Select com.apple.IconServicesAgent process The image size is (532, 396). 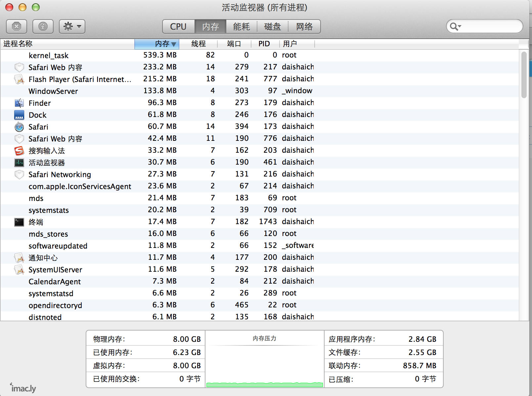pyautogui.click(x=259, y=186)
